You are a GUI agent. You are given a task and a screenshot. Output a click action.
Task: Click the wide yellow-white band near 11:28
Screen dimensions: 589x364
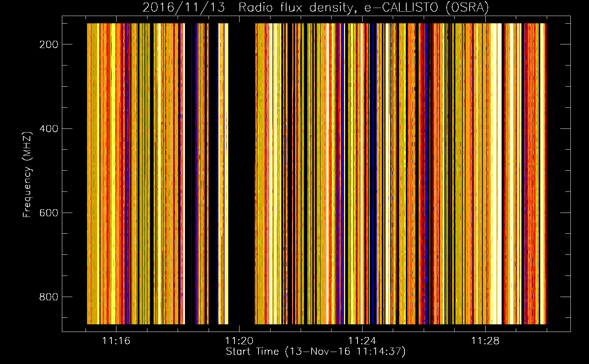tap(495, 174)
